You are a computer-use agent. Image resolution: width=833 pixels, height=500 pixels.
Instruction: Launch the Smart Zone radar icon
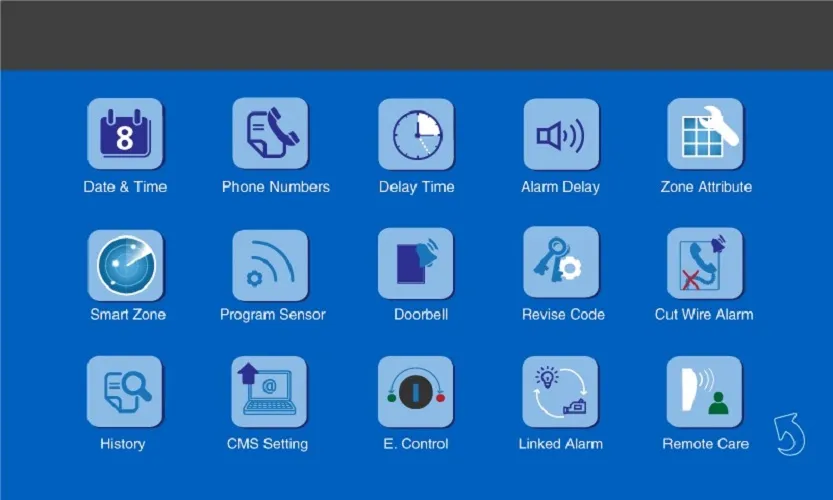point(125,264)
